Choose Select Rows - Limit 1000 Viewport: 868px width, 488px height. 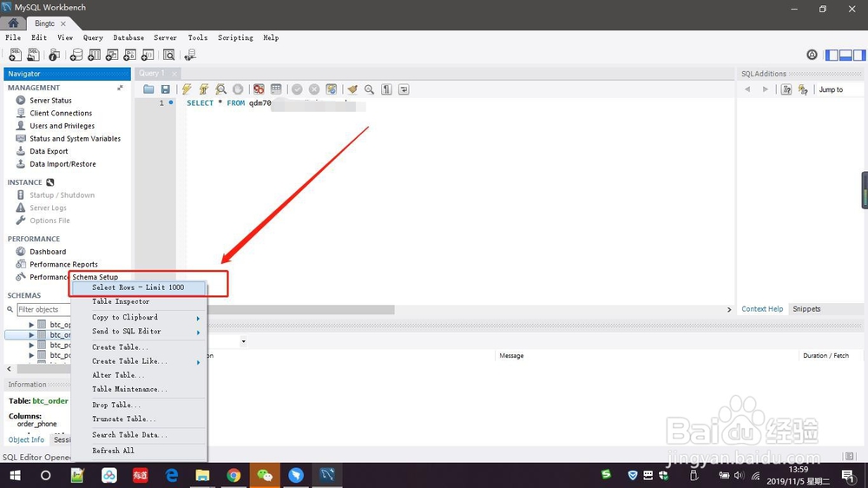pyautogui.click(x=139, y=287)
